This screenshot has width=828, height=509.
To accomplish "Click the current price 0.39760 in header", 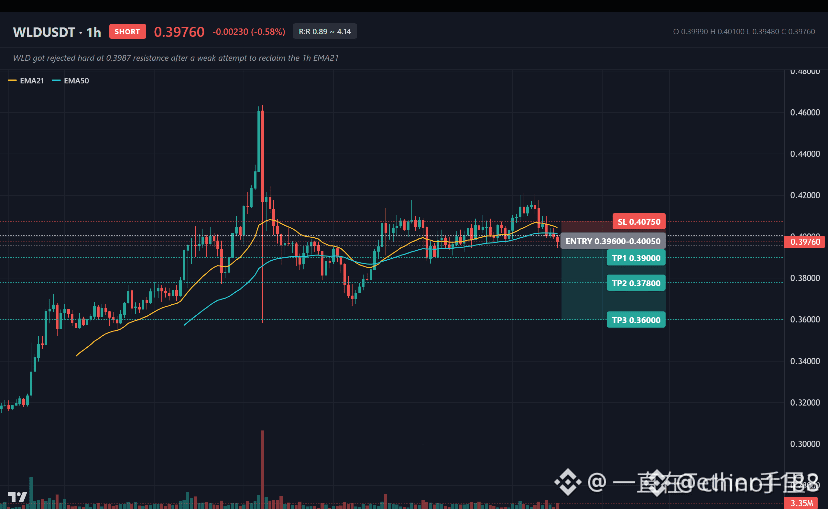I will tap(179, 32).
